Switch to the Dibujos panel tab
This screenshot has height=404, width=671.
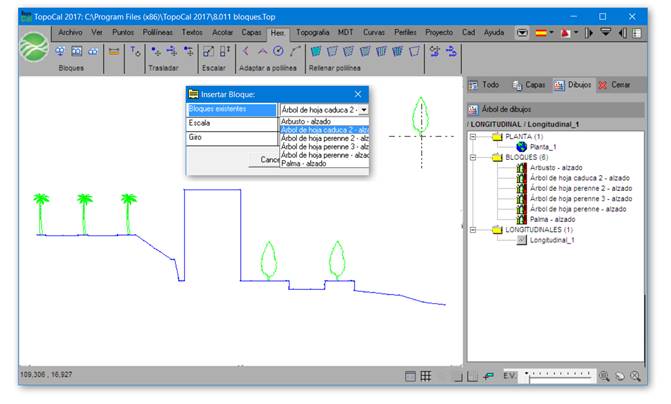(x=573, y=85)
